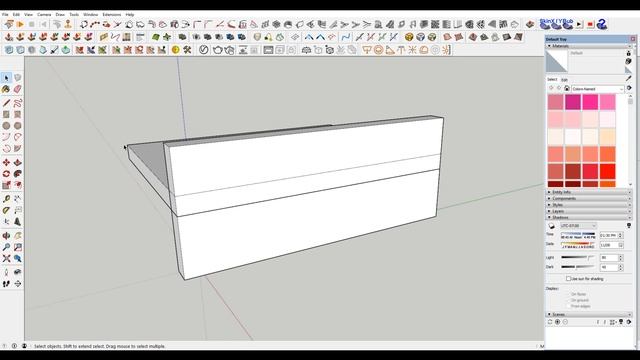Collapse the Shadows panel
Image resolution: width=640 pixels, height=360 pixels.
tap(589, 218)
